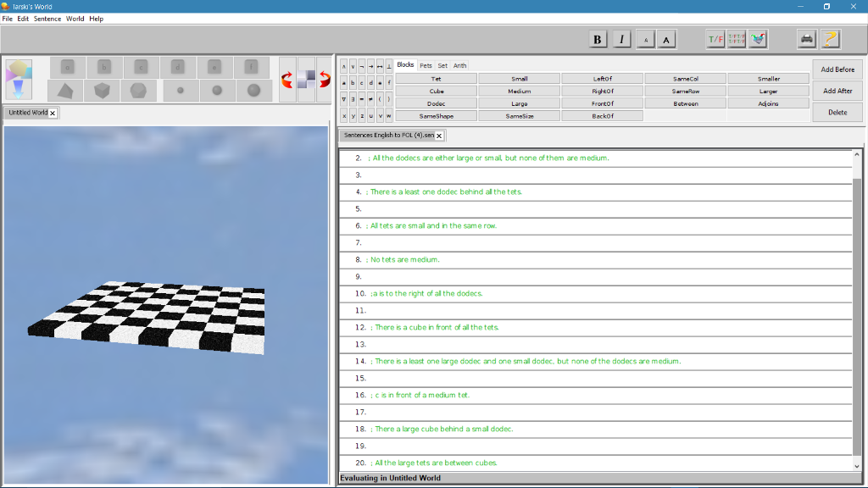Toggle italic formatting

coord(621,38)
